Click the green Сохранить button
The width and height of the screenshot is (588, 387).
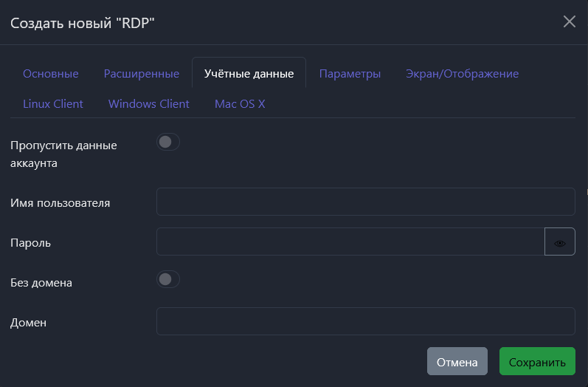pyautogui.click(x=536, y=362)
